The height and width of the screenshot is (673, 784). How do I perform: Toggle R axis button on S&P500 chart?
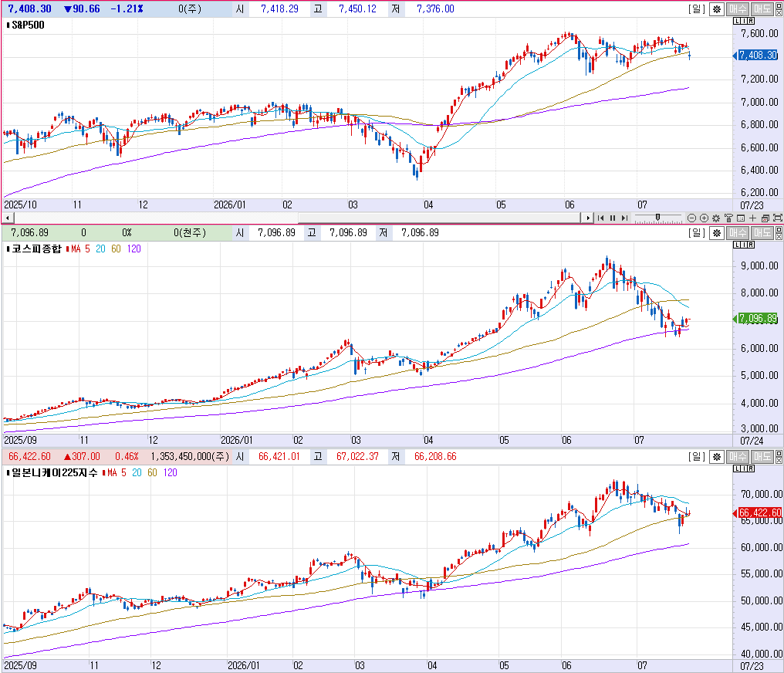(x=751, y=21)
